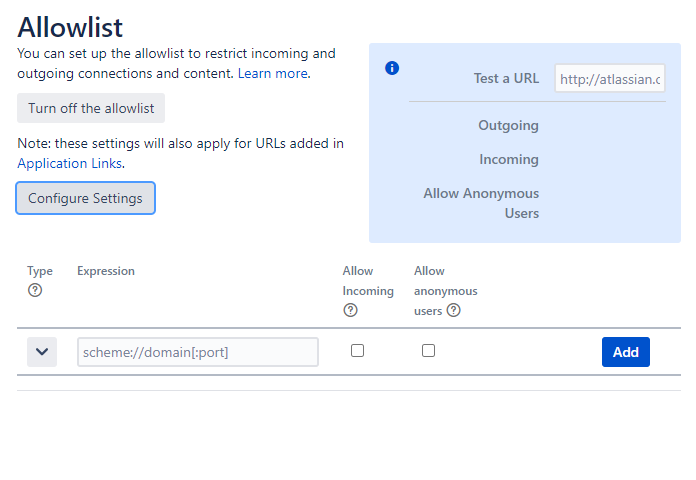
Task: Turn off the allowlist
Action: click(x=91, y=108)
